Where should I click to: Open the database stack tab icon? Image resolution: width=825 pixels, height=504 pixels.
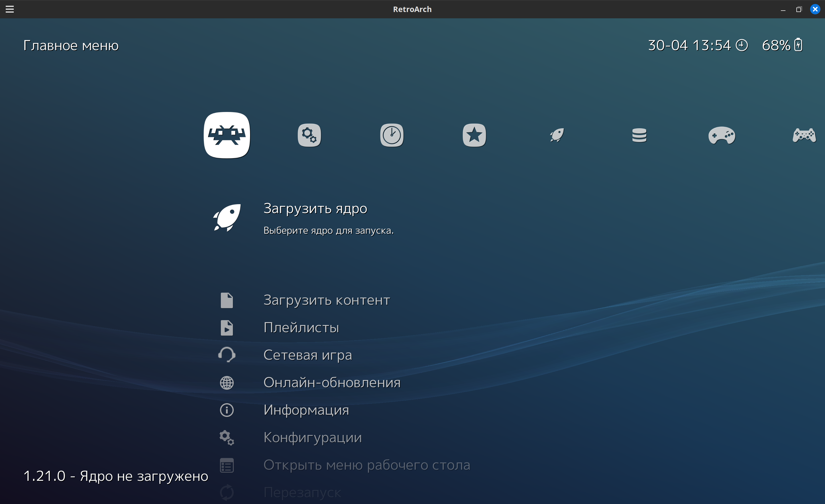(x=639, y=135)
